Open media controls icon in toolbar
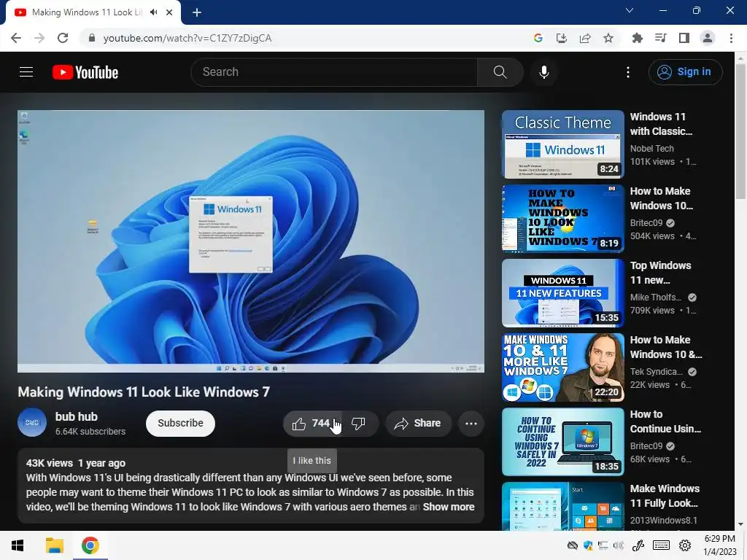This screenshot has width=747, height=560. point(660,38)
